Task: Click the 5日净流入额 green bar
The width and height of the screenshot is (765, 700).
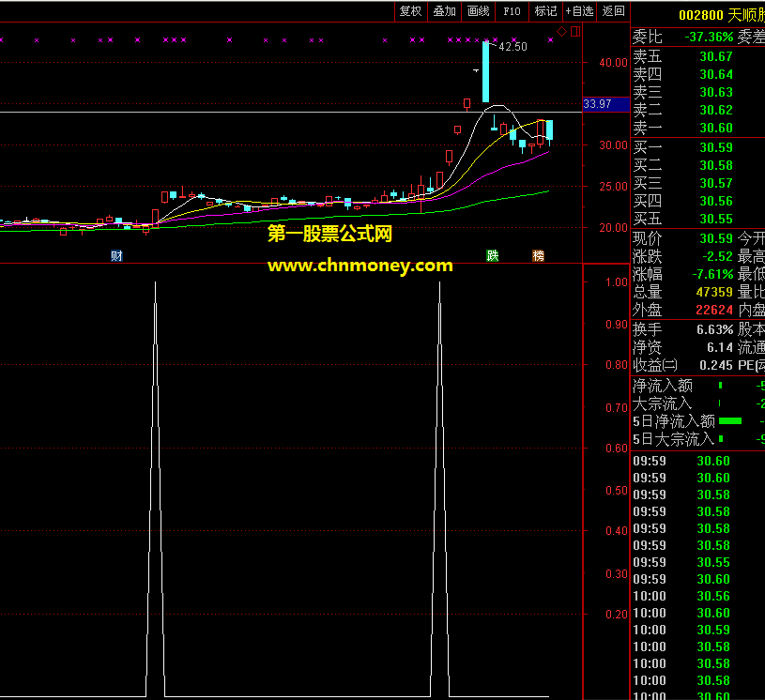Action: (x=730, y=421)
